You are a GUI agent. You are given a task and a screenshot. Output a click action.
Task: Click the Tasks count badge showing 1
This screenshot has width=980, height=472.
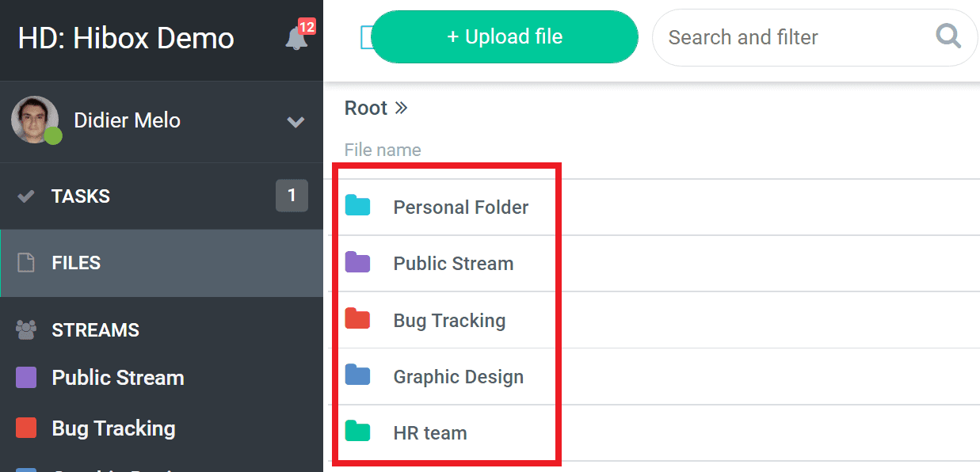[x=292, y=196]
